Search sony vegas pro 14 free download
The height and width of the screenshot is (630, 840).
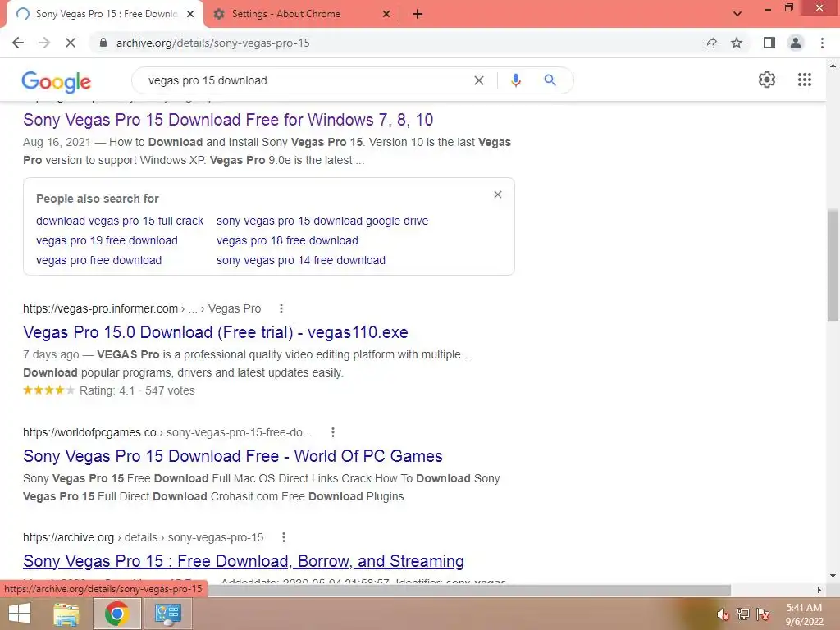coord(301,260)
